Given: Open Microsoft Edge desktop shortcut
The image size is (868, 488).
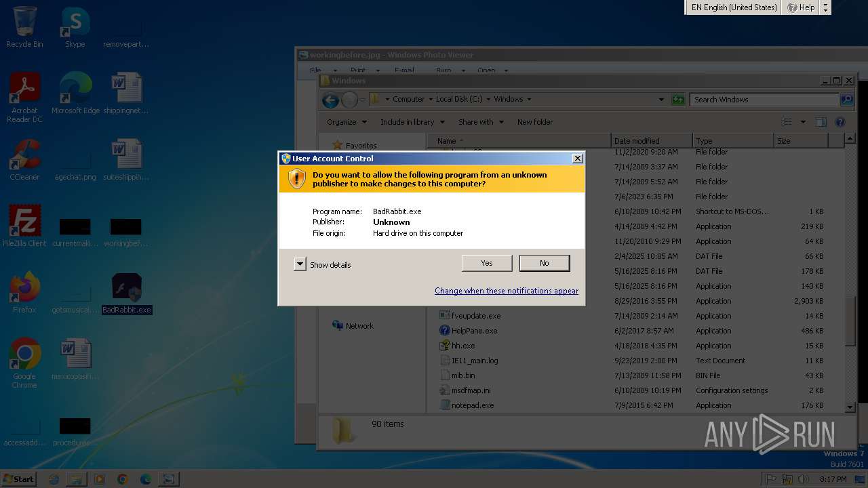Looking at the screenshot, I should point(75,94).
